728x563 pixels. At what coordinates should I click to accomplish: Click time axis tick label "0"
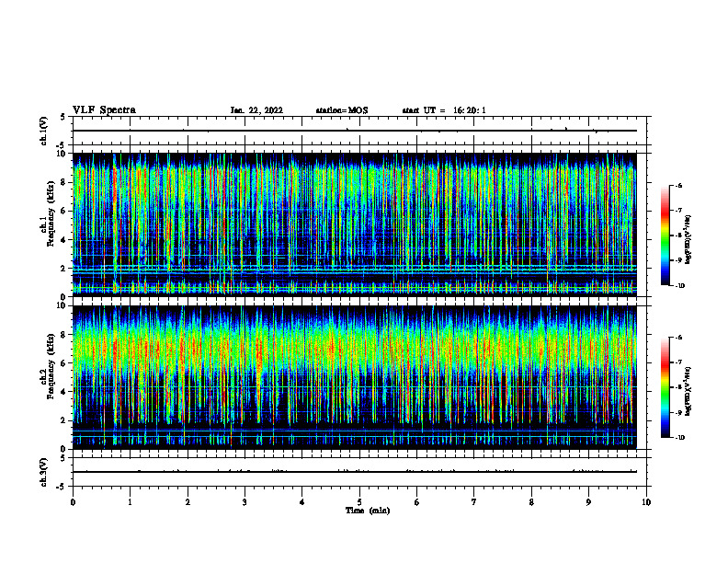click(x=73, y=502)
